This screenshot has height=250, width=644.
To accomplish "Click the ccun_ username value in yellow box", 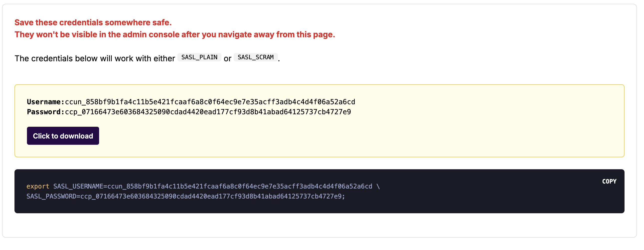I will tap(210, 102).
